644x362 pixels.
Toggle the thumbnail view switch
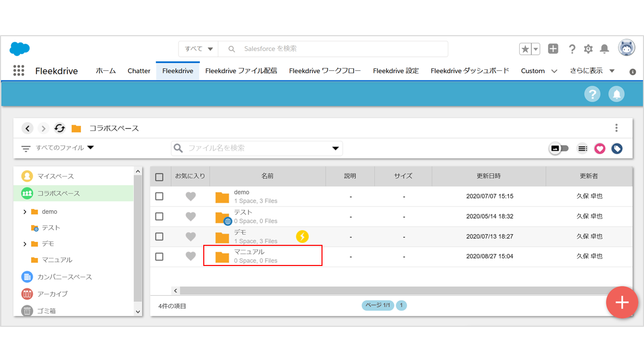point(558,148)
